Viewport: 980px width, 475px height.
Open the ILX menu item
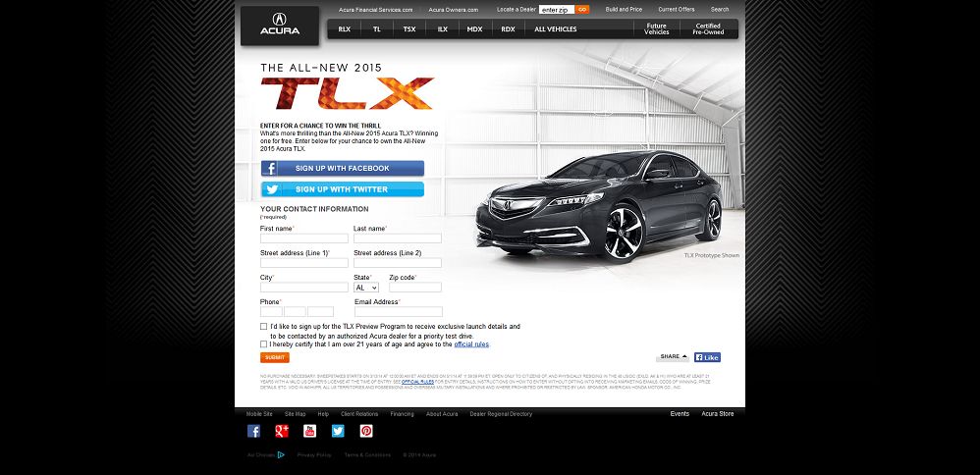pos(443,29)
